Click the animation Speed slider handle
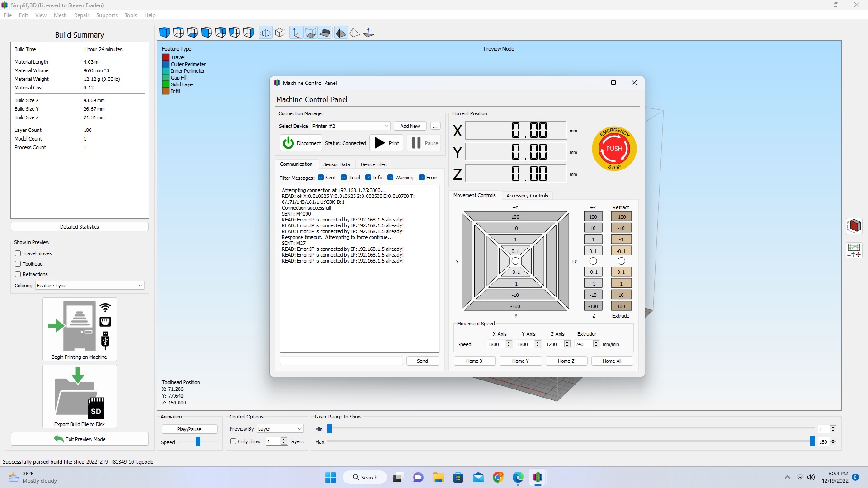Viewport: 868px width, 488px height. click(198, 442)
